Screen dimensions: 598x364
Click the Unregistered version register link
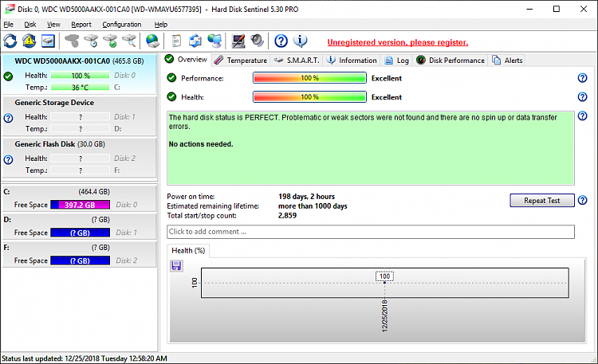click(398, 42)
